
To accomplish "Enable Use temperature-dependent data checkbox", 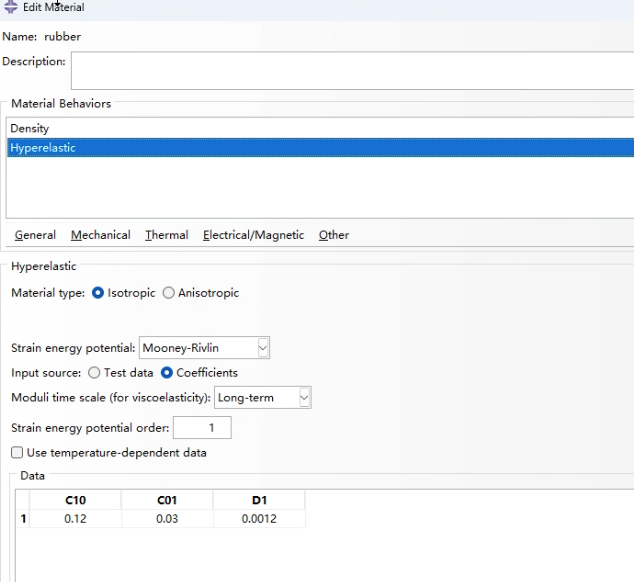I will [x=17, y=452].
